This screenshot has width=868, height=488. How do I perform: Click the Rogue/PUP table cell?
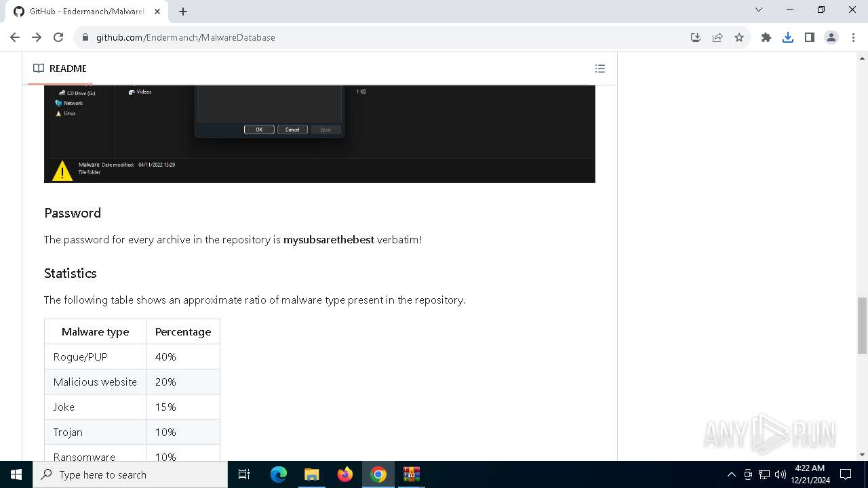(95, 357)
